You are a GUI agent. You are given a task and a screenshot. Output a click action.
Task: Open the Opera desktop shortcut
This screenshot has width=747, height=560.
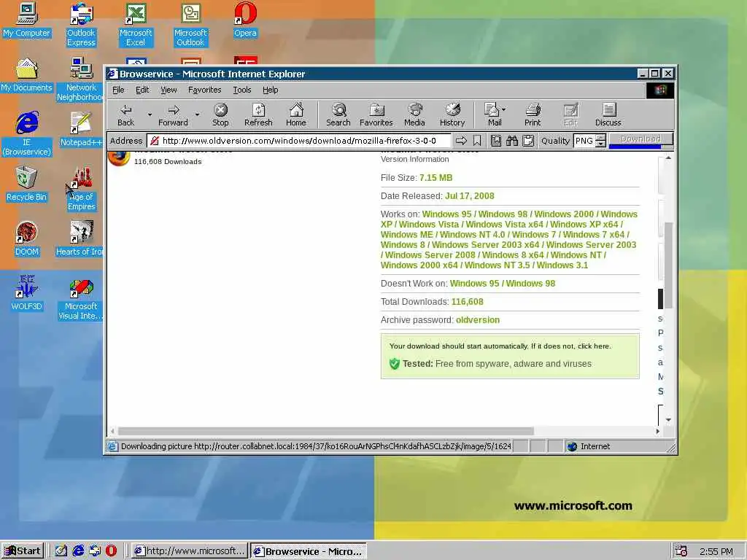tap(245, 20)
